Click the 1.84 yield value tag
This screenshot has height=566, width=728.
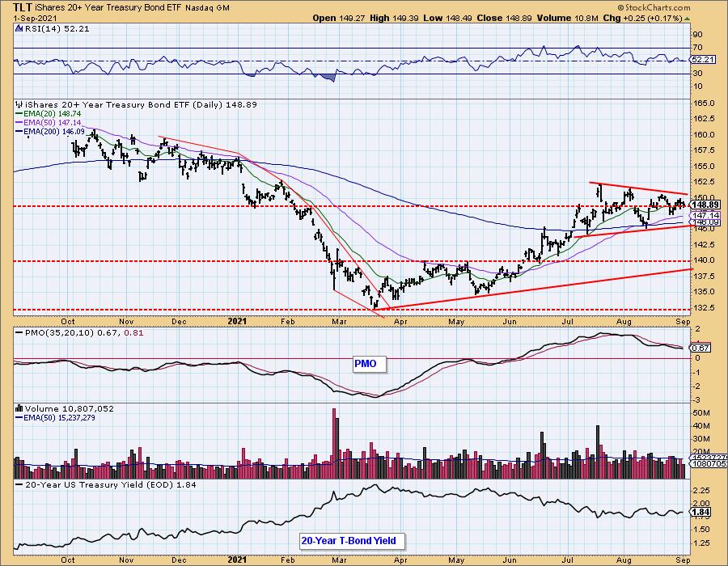(x=700, y=513)
